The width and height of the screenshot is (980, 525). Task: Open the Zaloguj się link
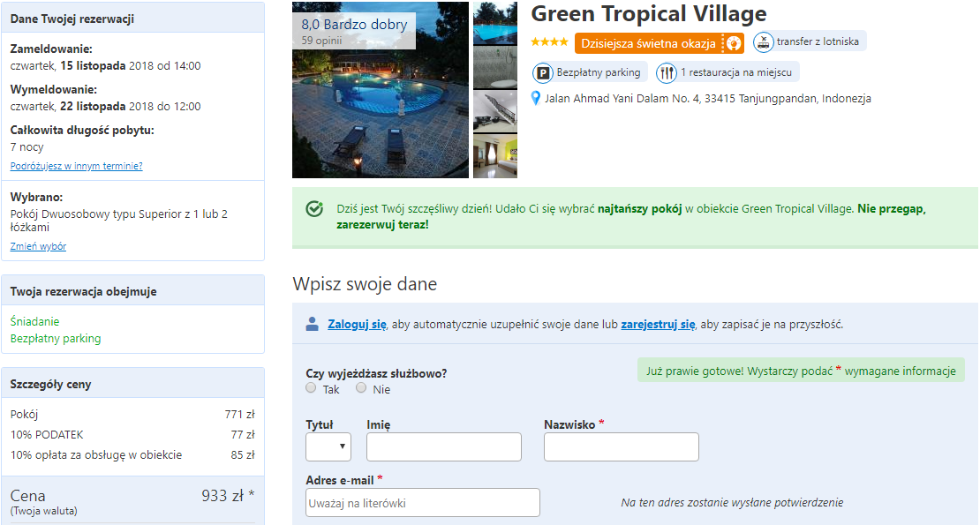tap(357, 325)
